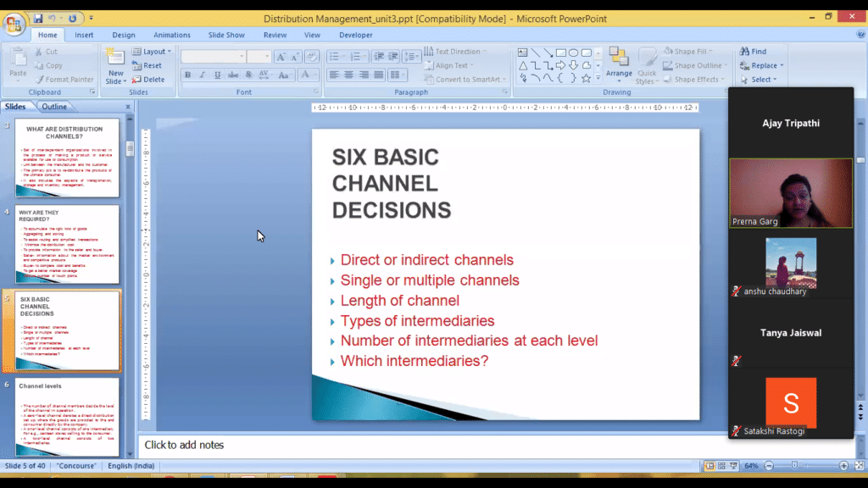Delete the selected slide
The image size is (868, 488).
148,80
